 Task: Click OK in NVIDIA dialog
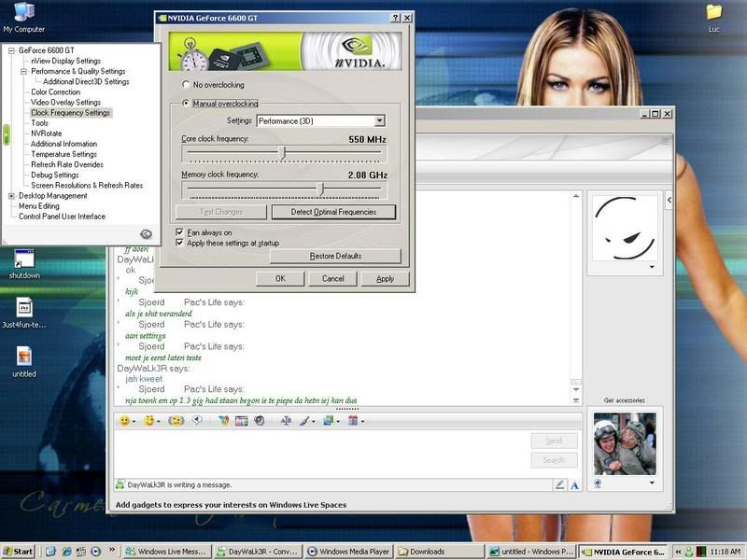coord(280,278)
